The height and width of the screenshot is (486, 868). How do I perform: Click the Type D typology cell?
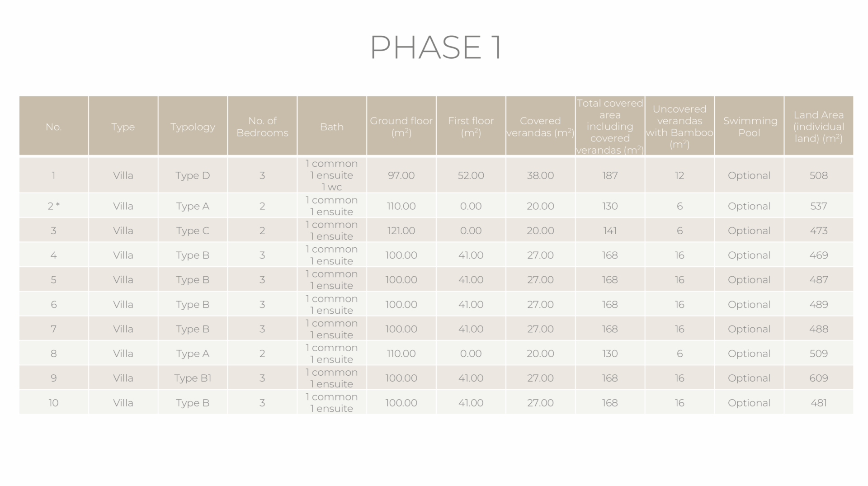pyautogui.click(x=193, y=175)
